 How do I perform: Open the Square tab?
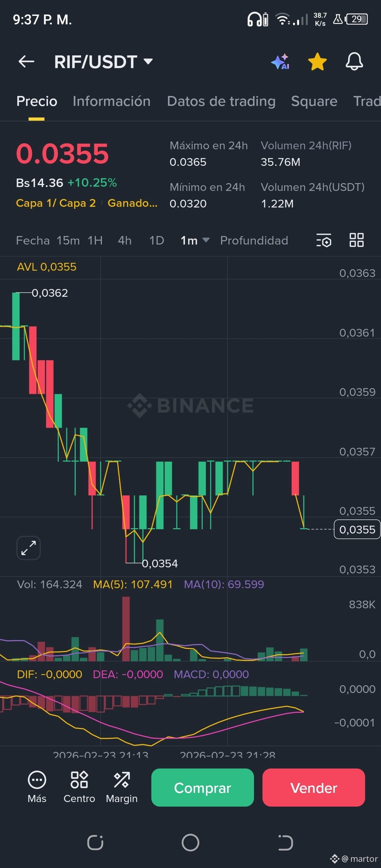[x=314, y=101]
